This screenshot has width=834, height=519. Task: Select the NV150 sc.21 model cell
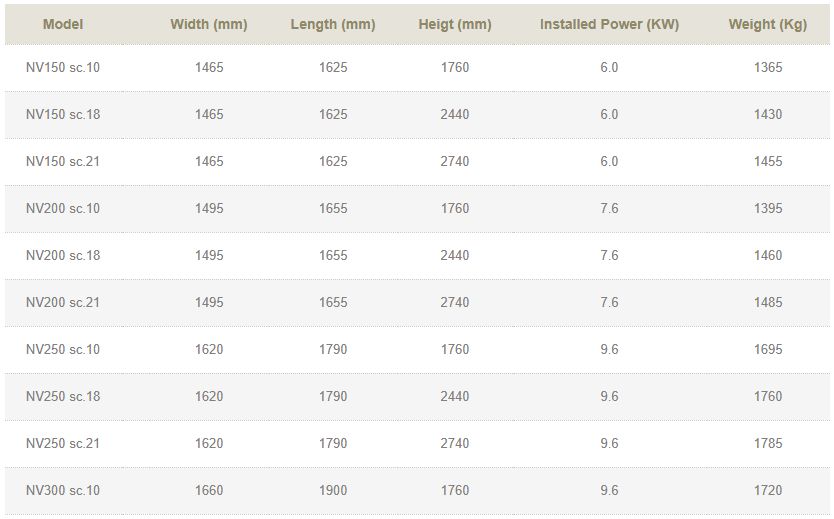63,162
